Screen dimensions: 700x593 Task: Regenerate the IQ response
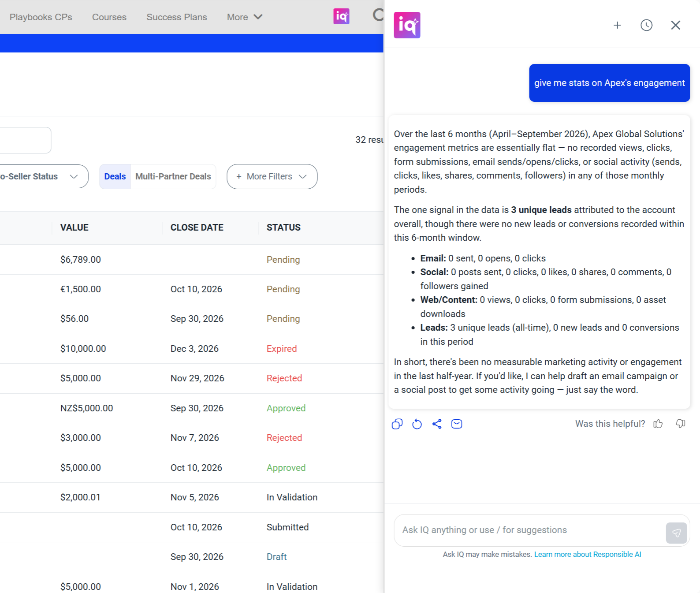tap(417, 424)
